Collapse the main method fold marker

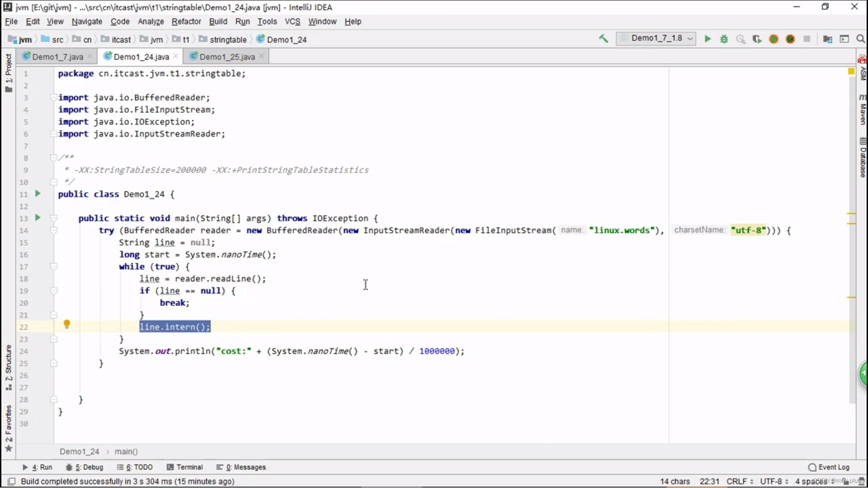pyautogui.click(x=54, y=218)
